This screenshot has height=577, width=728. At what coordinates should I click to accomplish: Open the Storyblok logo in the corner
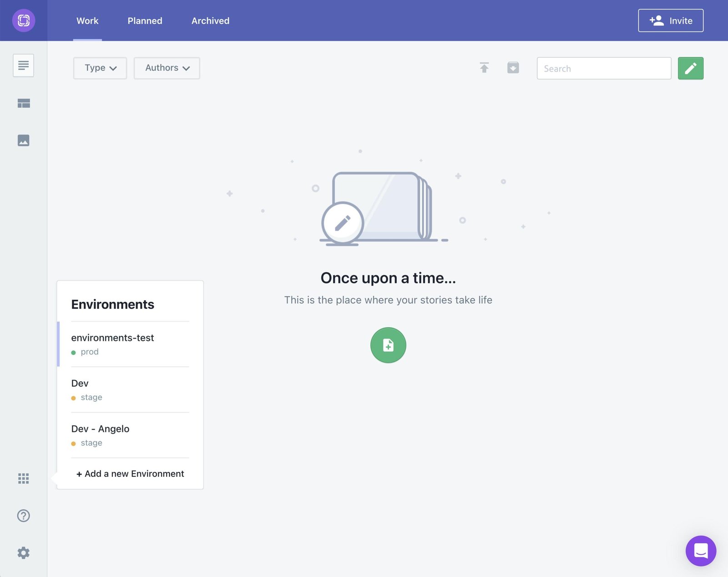click(x=24, y=20)
